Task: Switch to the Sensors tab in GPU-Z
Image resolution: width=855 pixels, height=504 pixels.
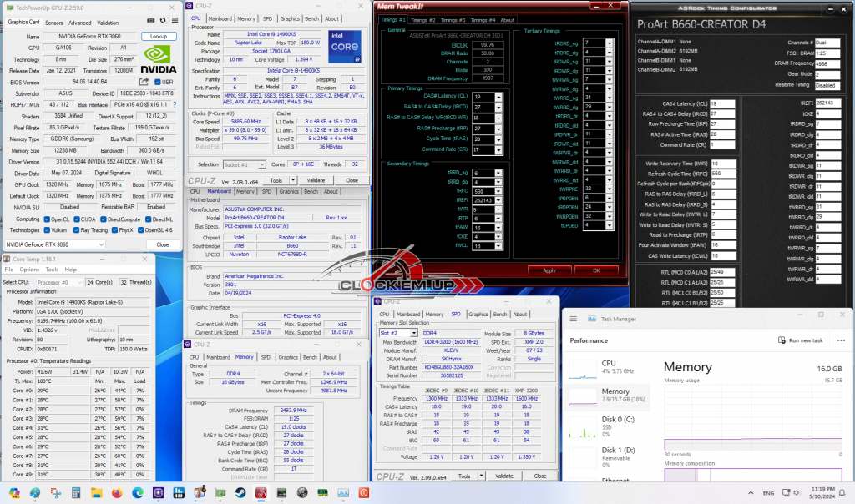Action: click(54, 23)
